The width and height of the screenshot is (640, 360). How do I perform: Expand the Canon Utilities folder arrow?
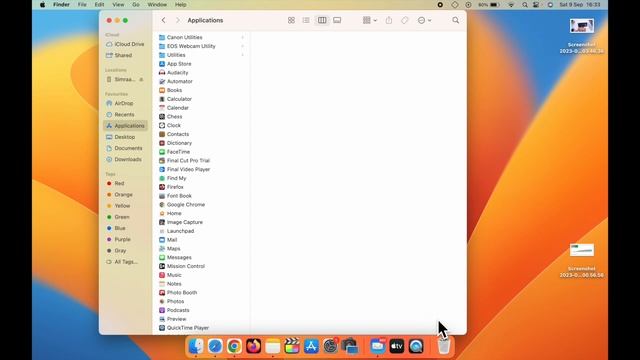[x=242, y=37]
